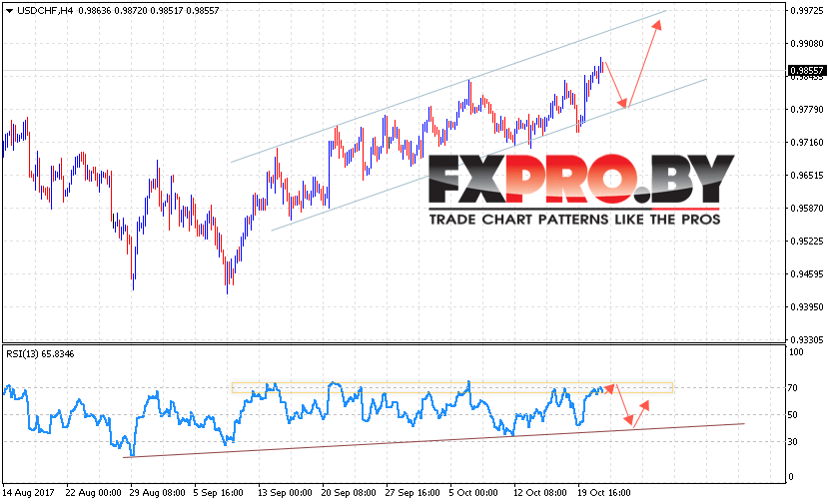Click price axis value 0.93950

point(806,306)
